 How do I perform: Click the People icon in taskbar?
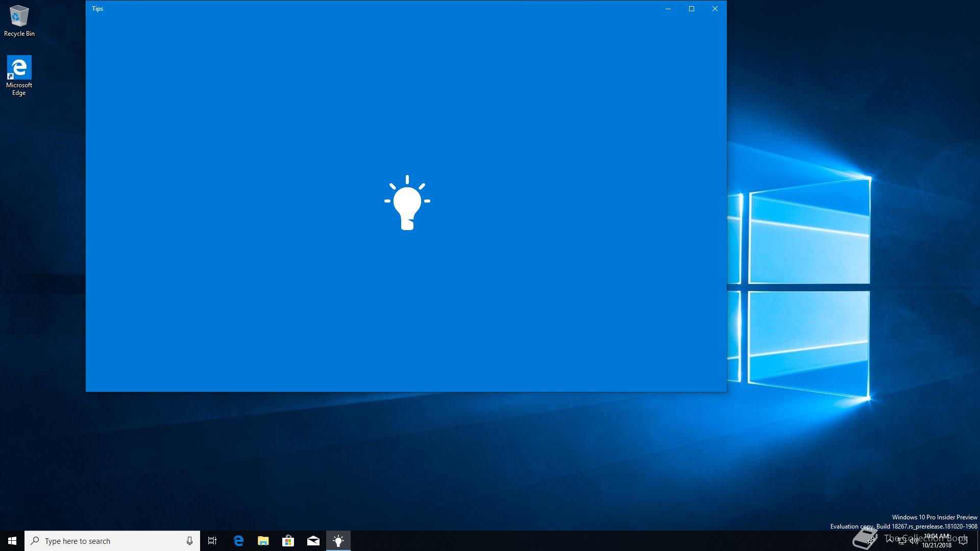pyautogui.click(x=871, y=541)
